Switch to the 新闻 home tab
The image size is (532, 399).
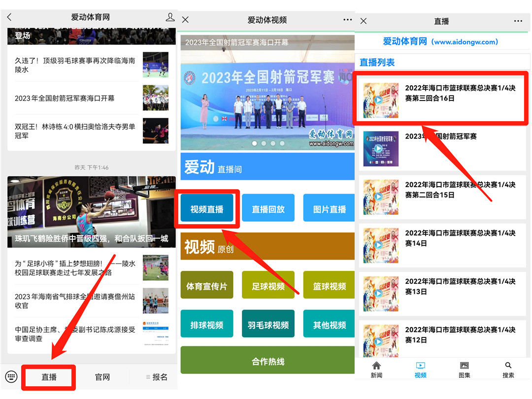pos(377,369)
